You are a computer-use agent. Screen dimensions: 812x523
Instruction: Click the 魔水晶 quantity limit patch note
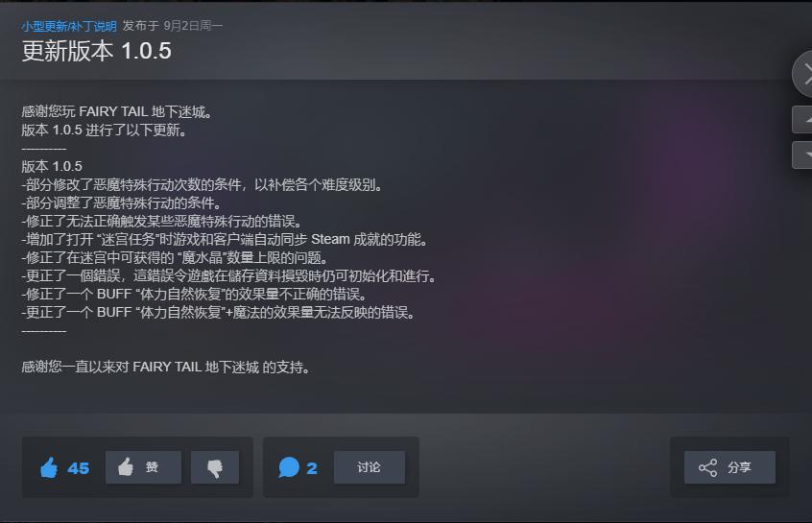coord(175,258)
